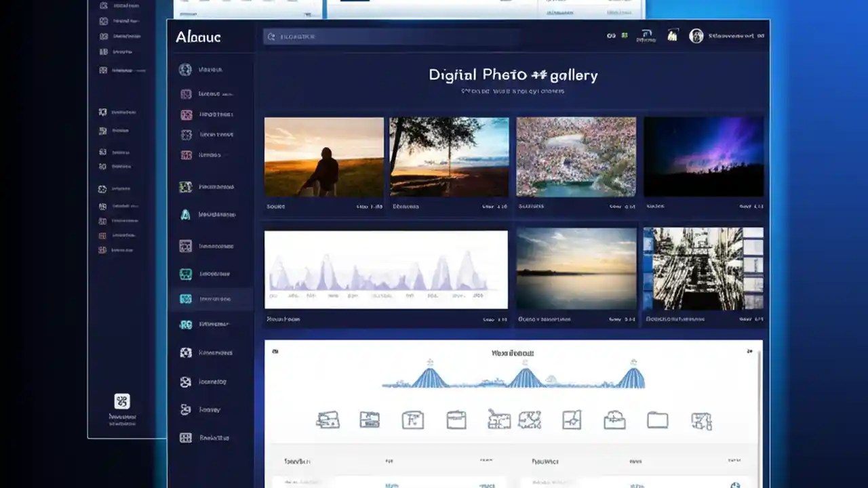Click the green status indicator in the top bar
This screenshot has width=868, height=488.
click(x=625, y=37)
